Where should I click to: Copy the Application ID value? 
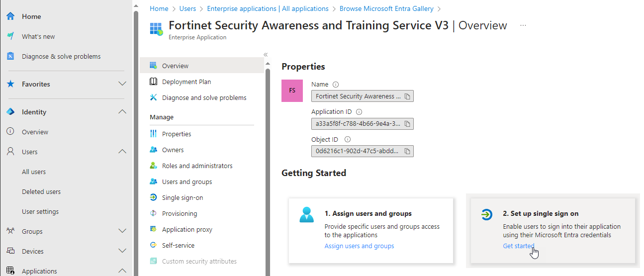pyautogui.click(x=407, y=124)
